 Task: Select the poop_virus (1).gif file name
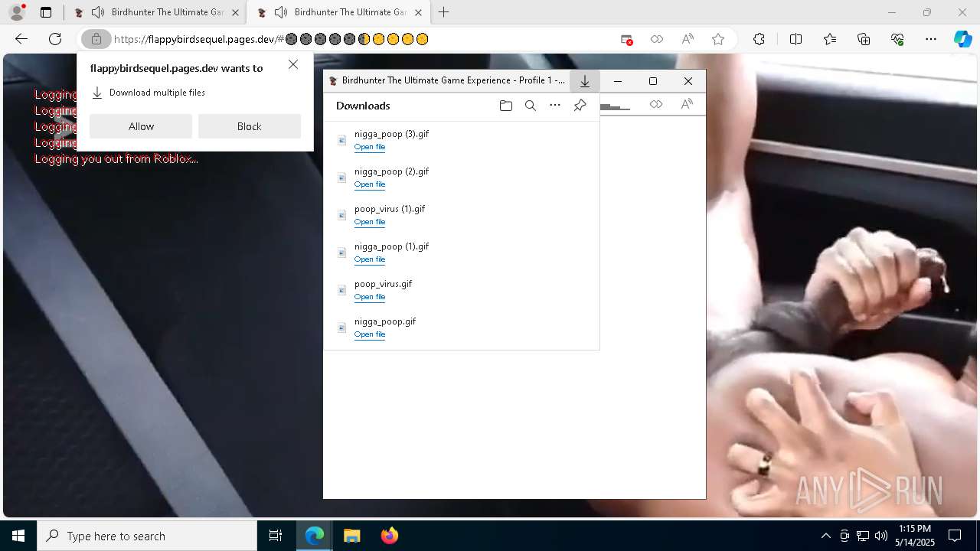click(x=390, y=209)
